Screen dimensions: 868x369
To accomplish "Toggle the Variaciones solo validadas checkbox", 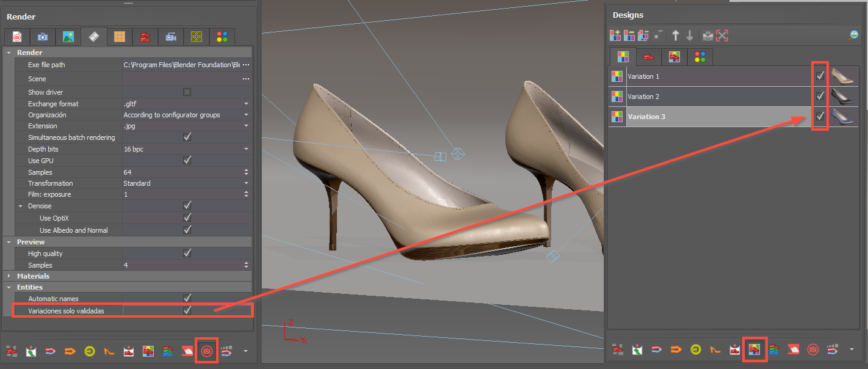I will (x=187, y=310).
